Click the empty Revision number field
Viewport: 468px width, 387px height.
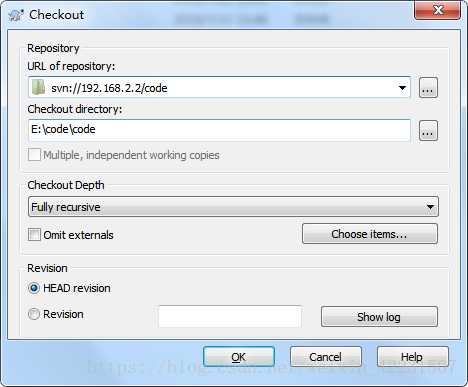pos(230,316)
